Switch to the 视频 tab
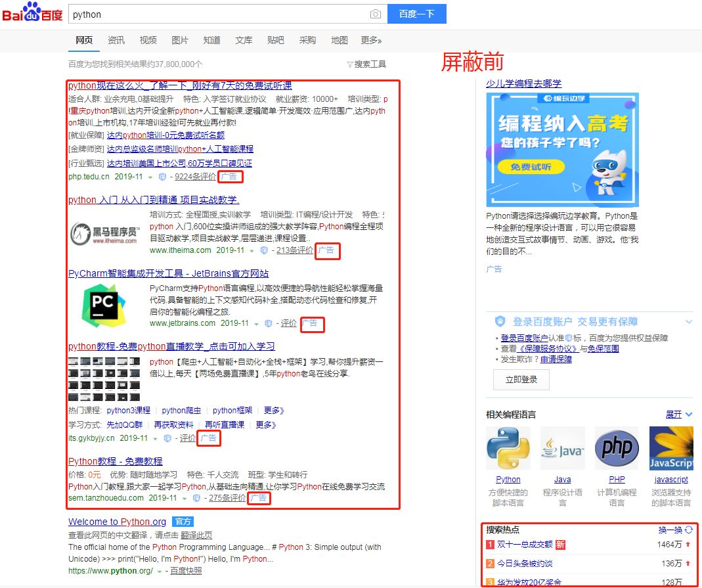Viewport: 702px width, 588px height. pyautogui.click(x=148, y=39)
